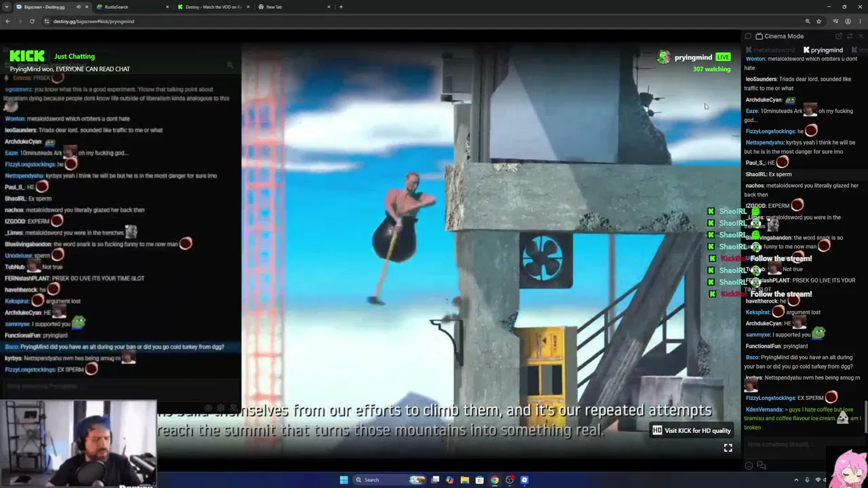Switch to Chrome in the taskbar
The height and width of the screenshot is (488, 868).
(x=494, y=480)
